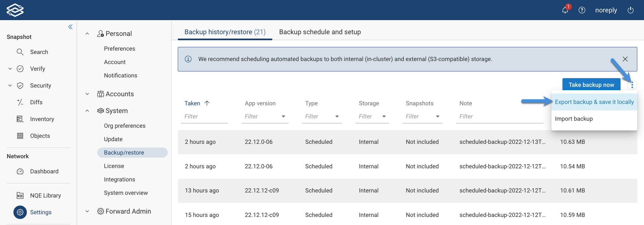Open Preferences settings page
The height and width of the screenshot is (225, 644).
point(119,49)
